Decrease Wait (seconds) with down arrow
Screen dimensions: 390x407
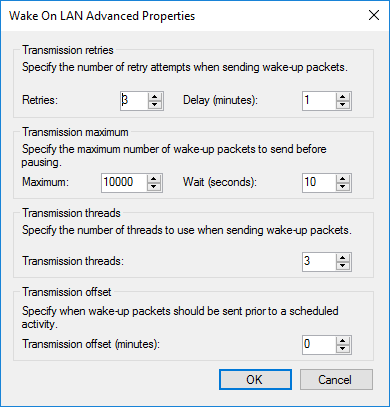(x=343, y=187)
